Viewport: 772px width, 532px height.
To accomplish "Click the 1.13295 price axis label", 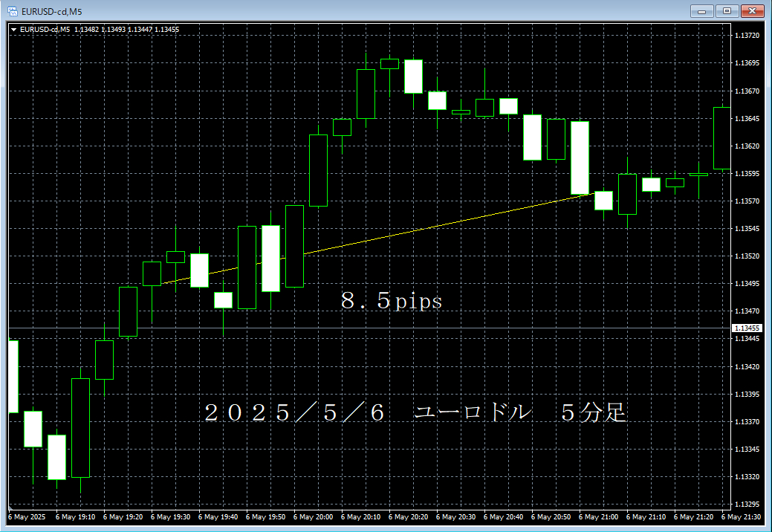I will coord(746,504).
